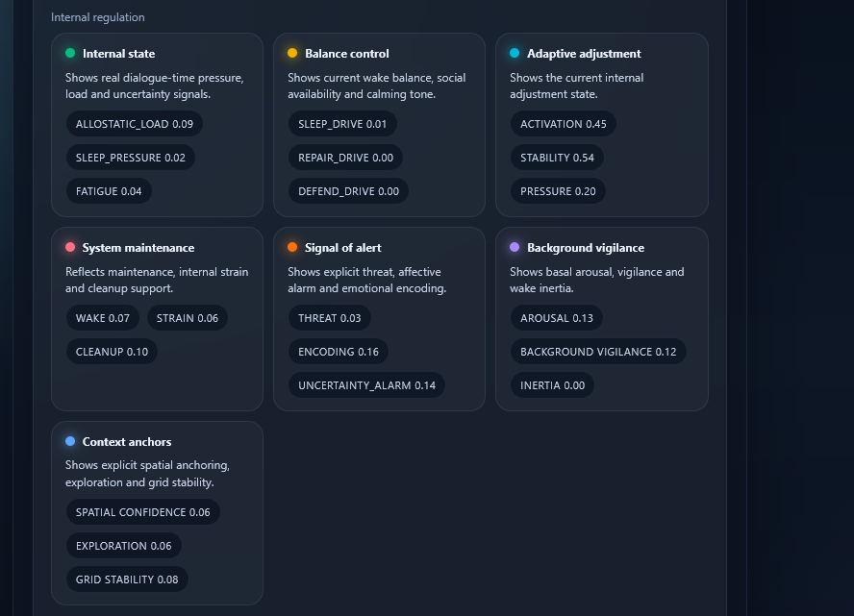Viewport: 854px width, 616px height.
Task: Select the CLEANUP 0.10 chip
Action: pyautogui.click(x=112, y=352)
